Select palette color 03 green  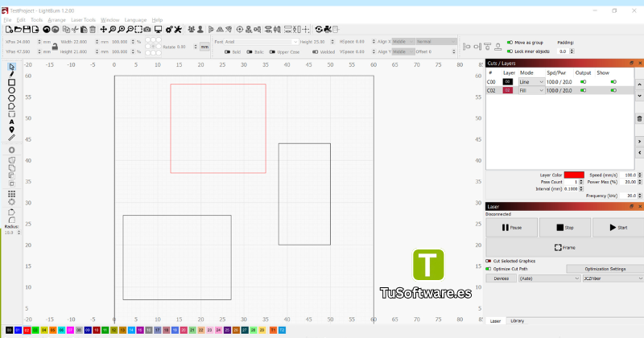(35, 330)
